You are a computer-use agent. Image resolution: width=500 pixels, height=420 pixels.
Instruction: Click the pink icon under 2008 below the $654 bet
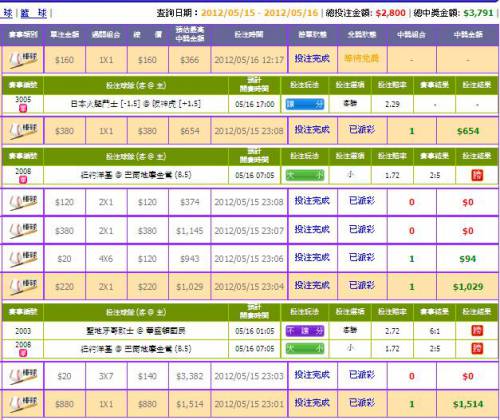[23, 180]
